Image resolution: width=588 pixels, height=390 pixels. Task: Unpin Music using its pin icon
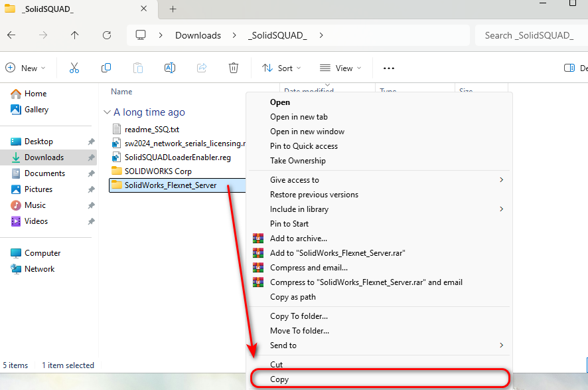[91, 205]
